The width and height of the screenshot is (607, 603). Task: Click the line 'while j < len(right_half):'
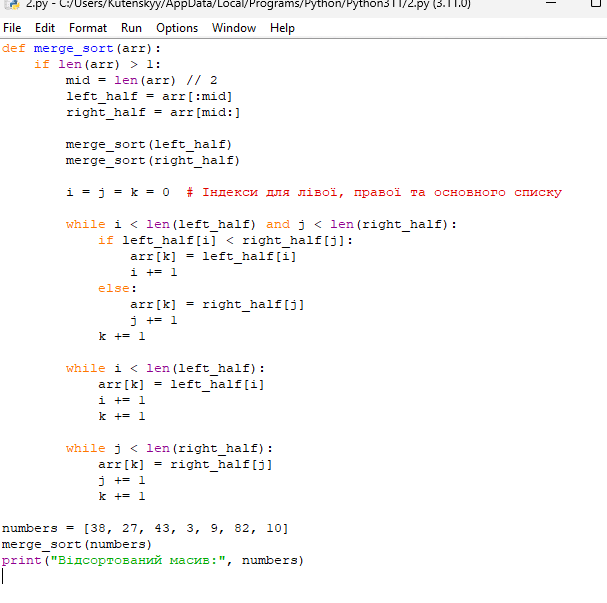[169, 449]
